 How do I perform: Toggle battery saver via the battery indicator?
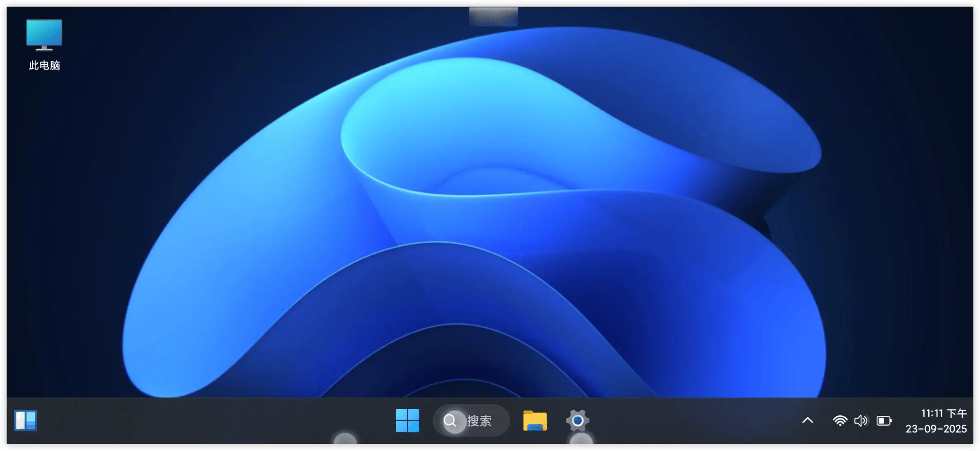[x=885, y=420]
